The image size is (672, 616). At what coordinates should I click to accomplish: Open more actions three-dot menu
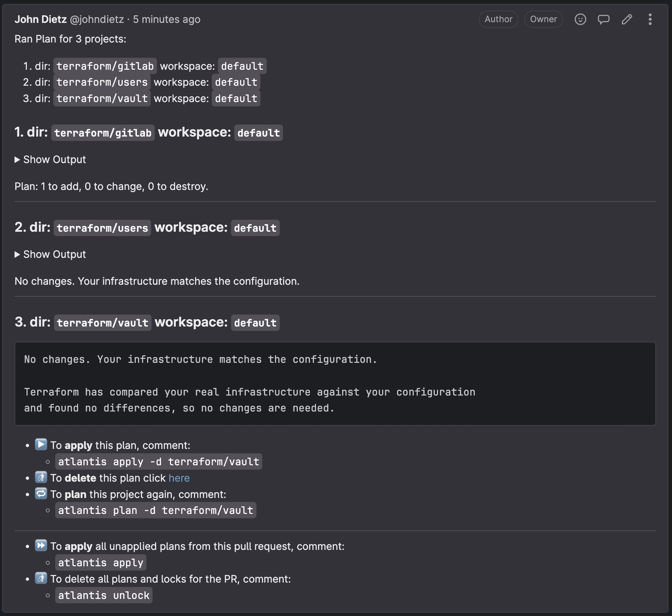pyautogui.click(x=650, y=19)
